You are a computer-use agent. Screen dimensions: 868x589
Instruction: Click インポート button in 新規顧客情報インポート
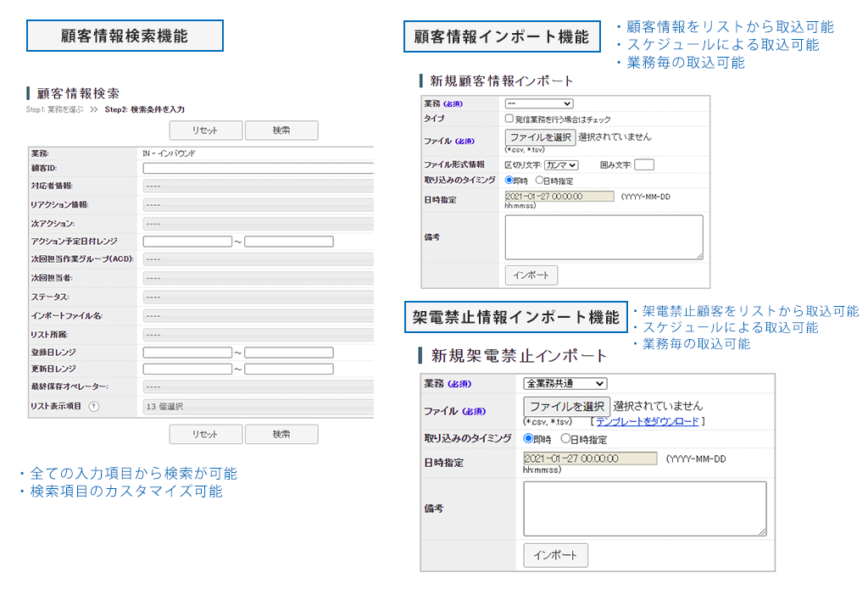(x=531, y=275)
